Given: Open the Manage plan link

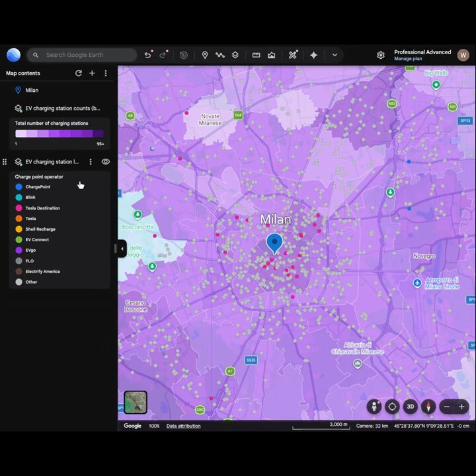Looking at the screenshot, I should [x=408, y=59].
